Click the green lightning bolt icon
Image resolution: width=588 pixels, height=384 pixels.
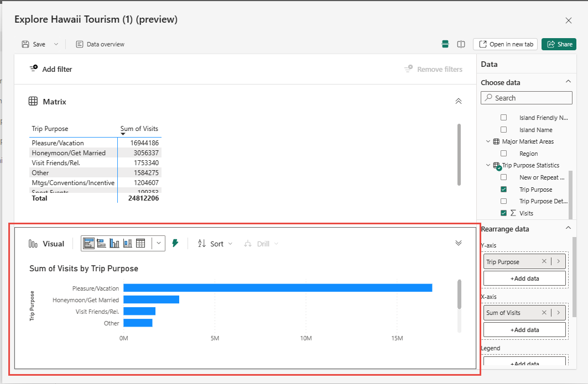(x=175, y=243)
